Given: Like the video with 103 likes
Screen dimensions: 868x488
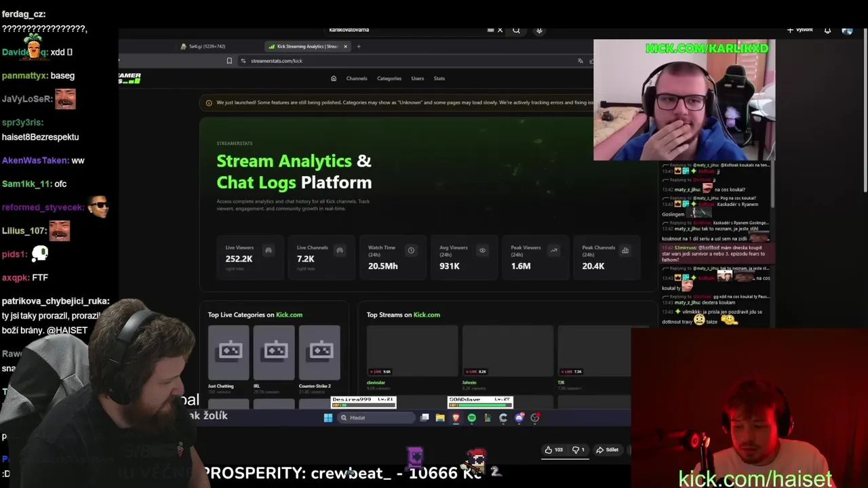Looking at the screenshot, I should [x=554, y=450].
